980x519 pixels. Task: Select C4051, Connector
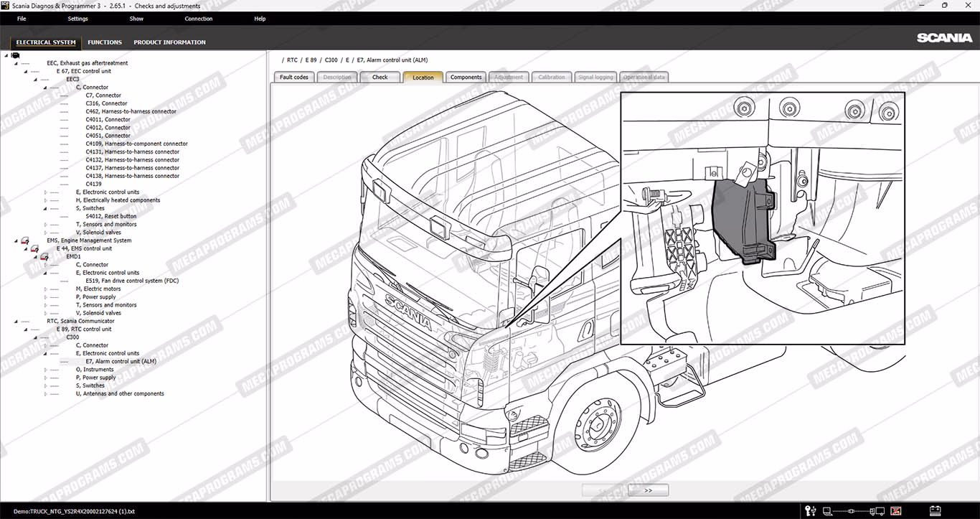click(x=108, y=136)
